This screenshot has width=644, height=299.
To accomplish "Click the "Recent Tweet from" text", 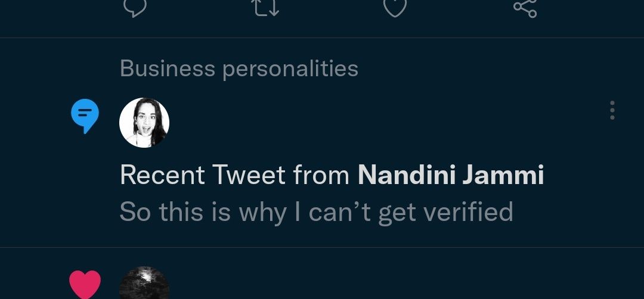I will click(234, 176).
